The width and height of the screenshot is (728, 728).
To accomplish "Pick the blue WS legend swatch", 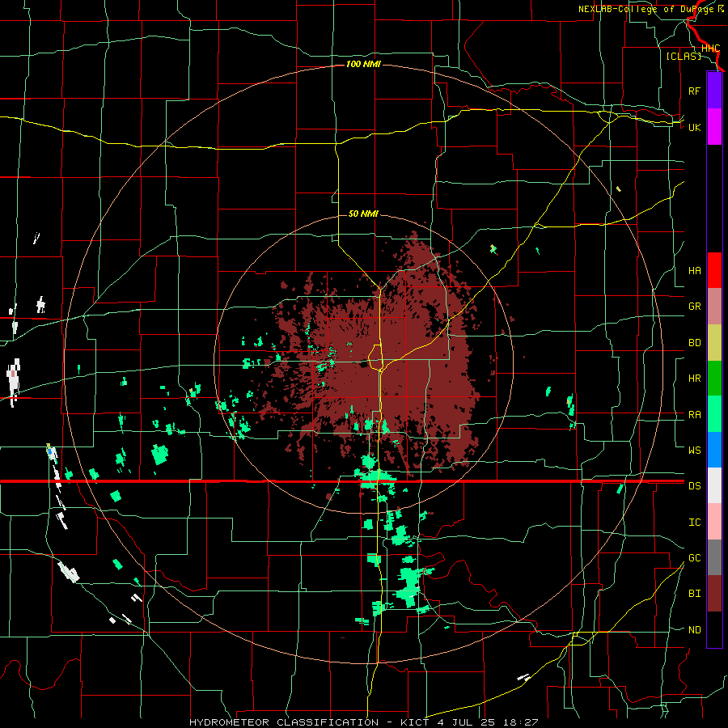I will [714, 450].
